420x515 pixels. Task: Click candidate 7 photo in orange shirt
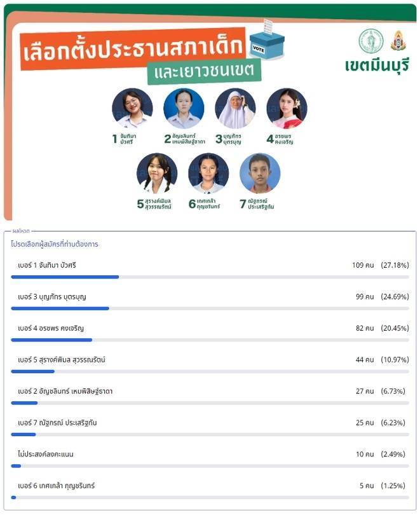260,173
